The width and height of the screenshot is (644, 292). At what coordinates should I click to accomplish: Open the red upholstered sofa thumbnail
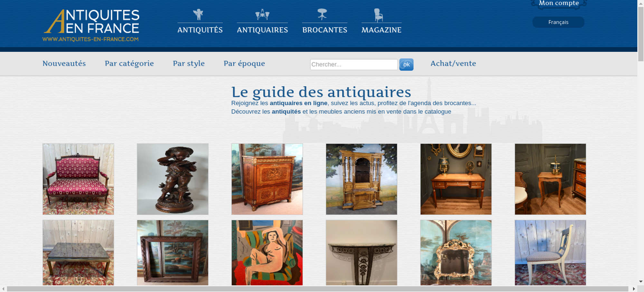click(x=78, y=179)
